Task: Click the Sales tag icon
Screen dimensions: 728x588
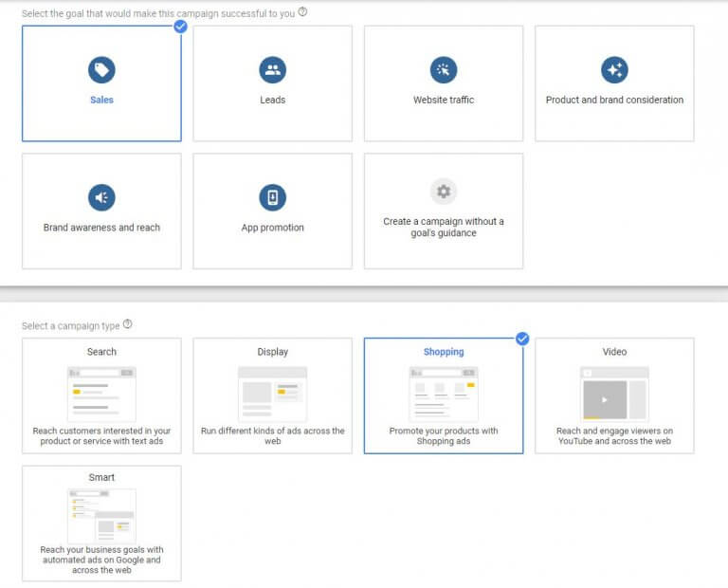Action: (101, 69)
